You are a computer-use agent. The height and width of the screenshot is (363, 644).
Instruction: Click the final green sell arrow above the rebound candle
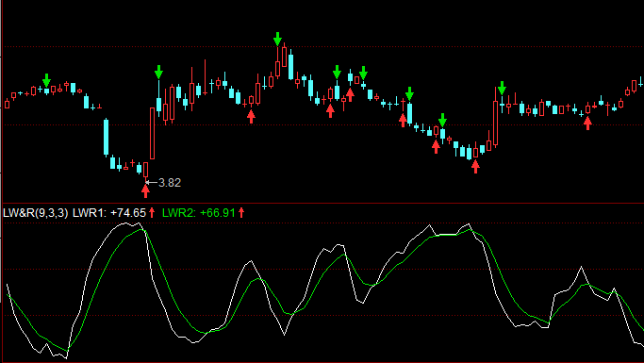tap(502, 88)
